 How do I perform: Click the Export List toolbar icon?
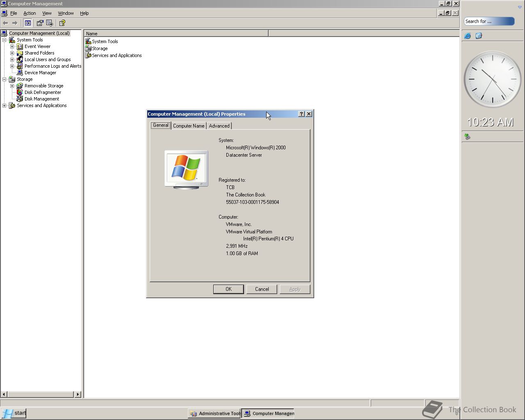click(50, 23)
